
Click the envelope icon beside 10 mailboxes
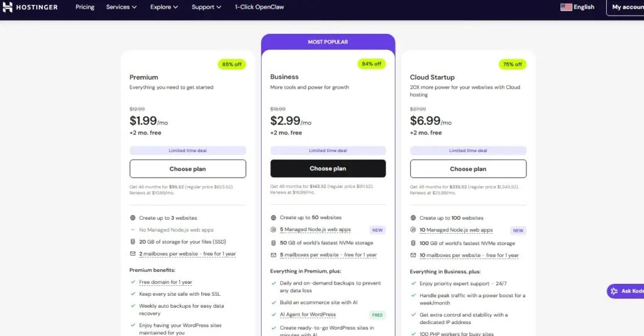(x=413, y=255)
